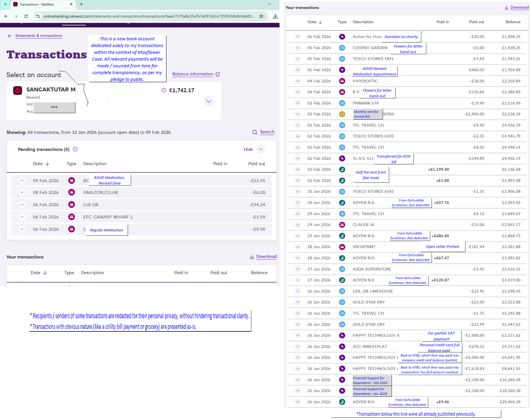The image size is (530, 420).
Task: Hide the pending transactions list
Action: click(x=254, y=149)
